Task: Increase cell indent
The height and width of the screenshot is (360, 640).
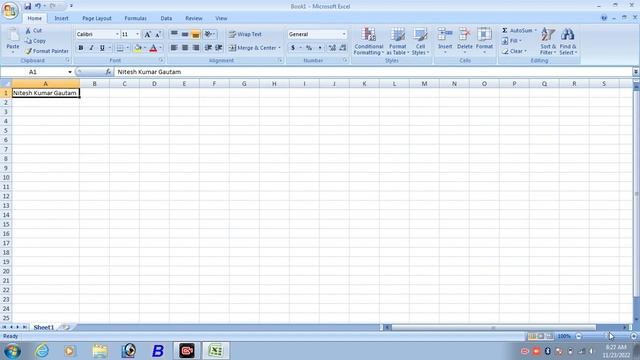Action: pyautogui.click(x=219, y=48)
